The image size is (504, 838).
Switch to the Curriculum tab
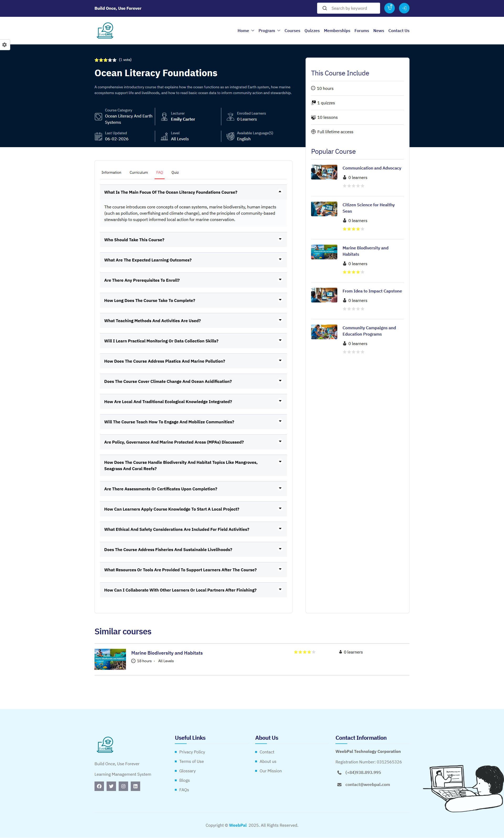[139, 172]
